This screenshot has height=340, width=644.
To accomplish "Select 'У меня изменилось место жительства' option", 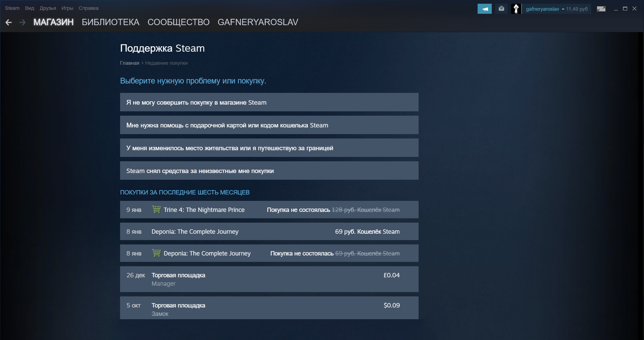I will [269, 148].
